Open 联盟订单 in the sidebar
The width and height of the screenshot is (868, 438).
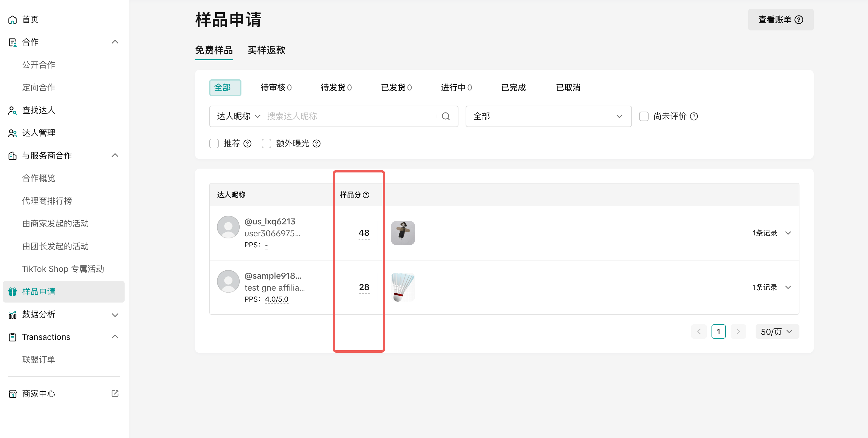point(39,360)
